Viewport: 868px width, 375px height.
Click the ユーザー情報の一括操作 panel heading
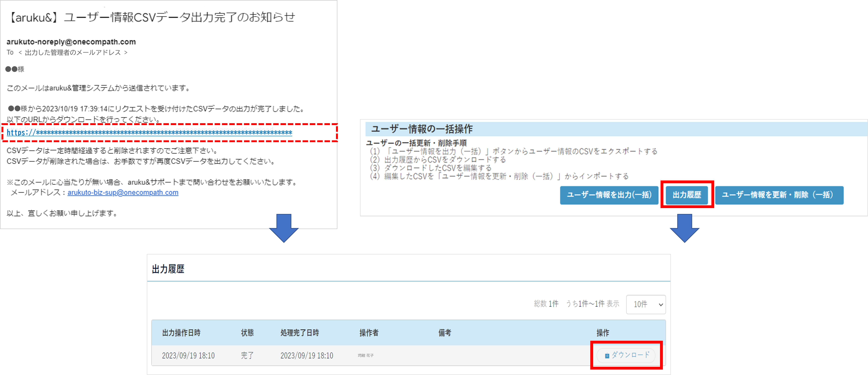pos(422,129)
